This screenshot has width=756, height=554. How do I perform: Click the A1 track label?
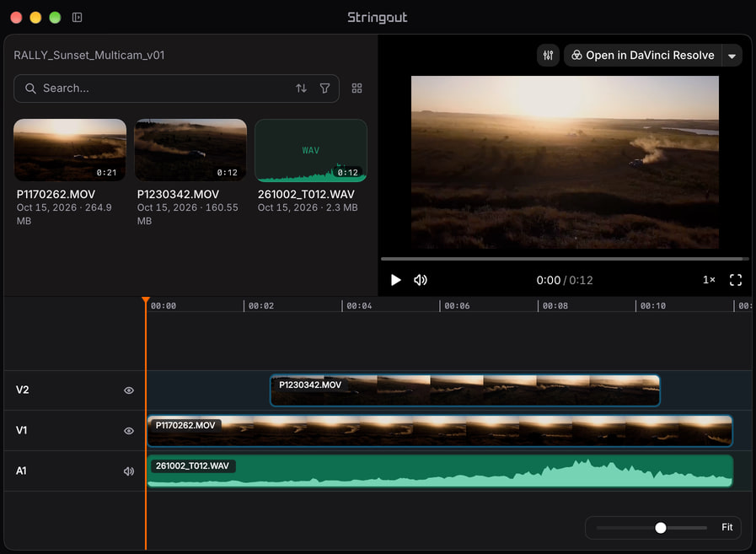click(21, 471)
